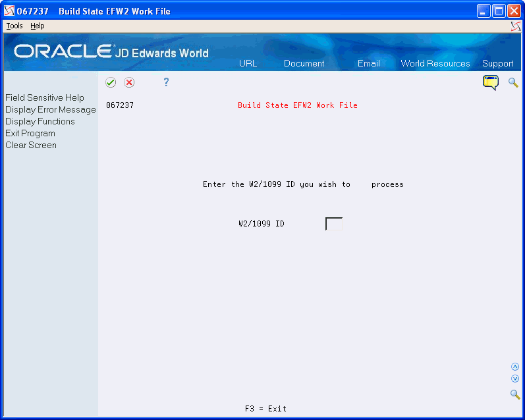This screenshot has width=525, height=420.
Task: Open the Tools menu
Action: click(x=14, y=26)
